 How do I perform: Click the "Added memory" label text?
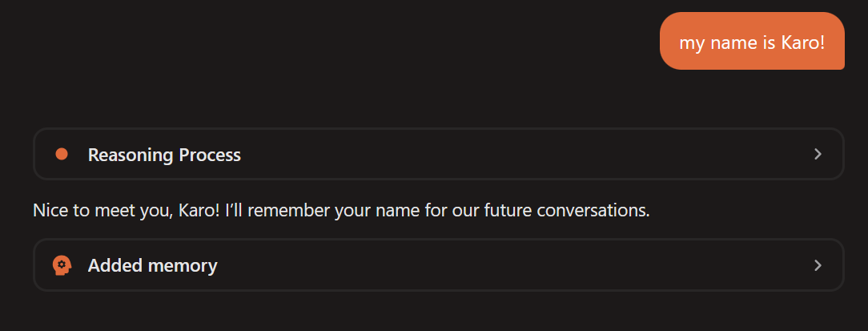pyautogui.click(x=152, y=265)
